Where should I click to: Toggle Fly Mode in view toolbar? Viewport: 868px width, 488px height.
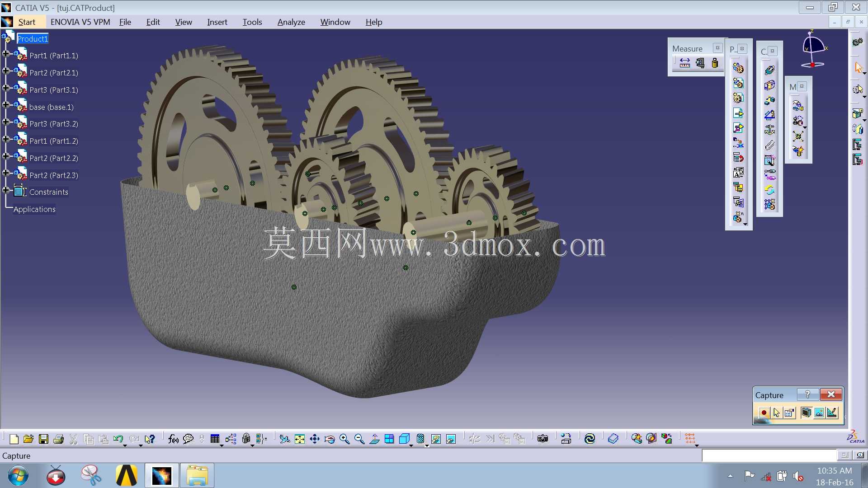coord(284,439)
